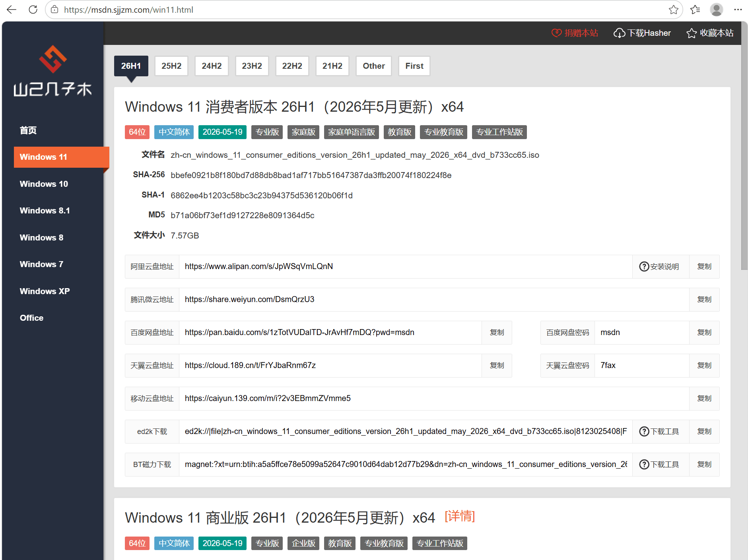
Task: Click 专业工作站版 tag in consumer section
Action: coord(499,132)
